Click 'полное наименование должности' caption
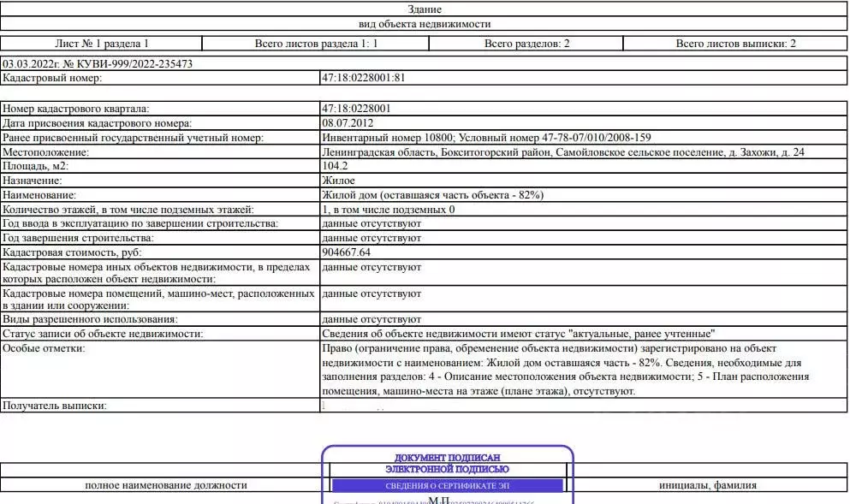 tap(166, 485)
